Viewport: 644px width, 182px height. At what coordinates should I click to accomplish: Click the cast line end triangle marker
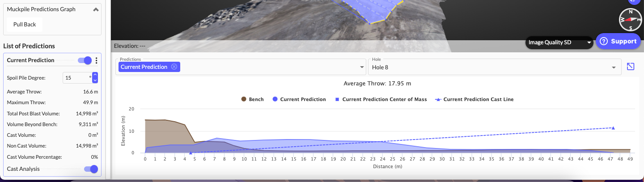613,128
